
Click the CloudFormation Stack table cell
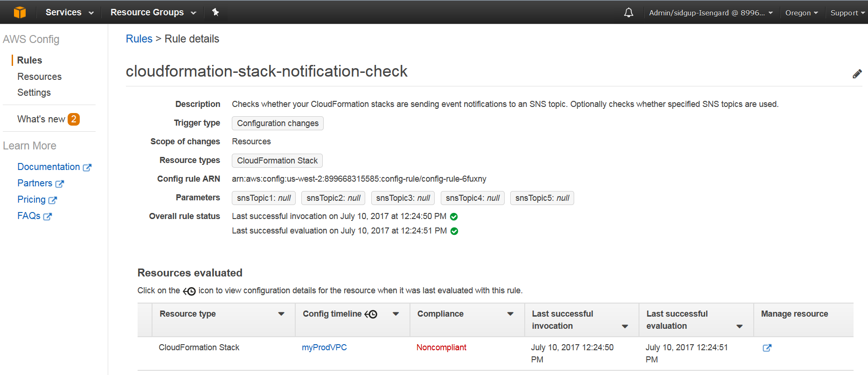(x=199, y=347)
